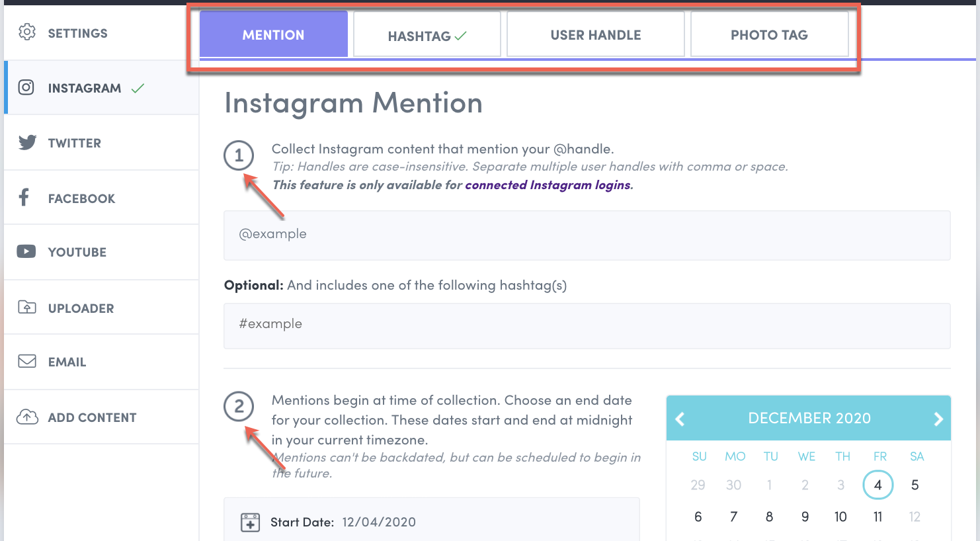Open the User Handle tab
The height and width of the screenshot is (541, 980).
click(x=595, y=35)
